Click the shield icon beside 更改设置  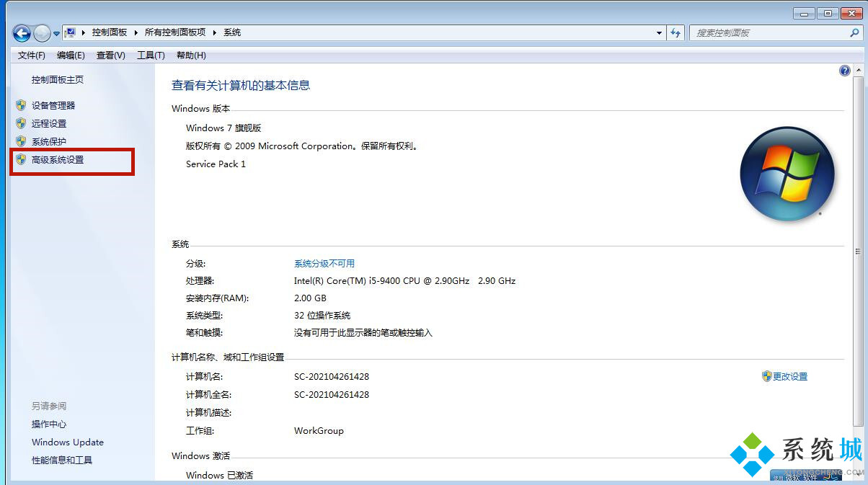(x=766, y=376)
